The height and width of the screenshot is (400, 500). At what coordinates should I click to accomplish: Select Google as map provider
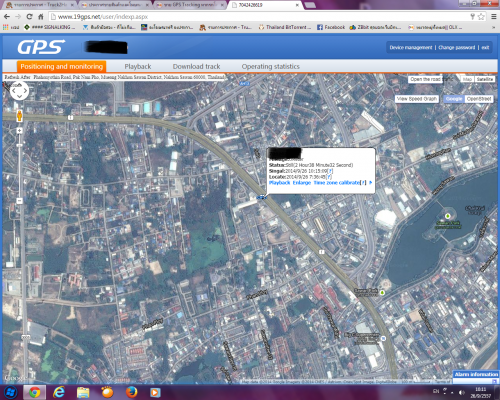pos(454,99)
